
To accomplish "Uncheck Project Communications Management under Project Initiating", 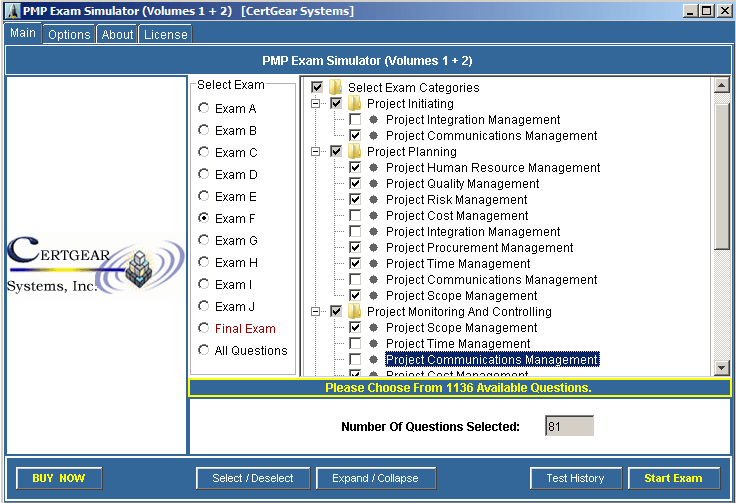I will (x=355, y=135).
